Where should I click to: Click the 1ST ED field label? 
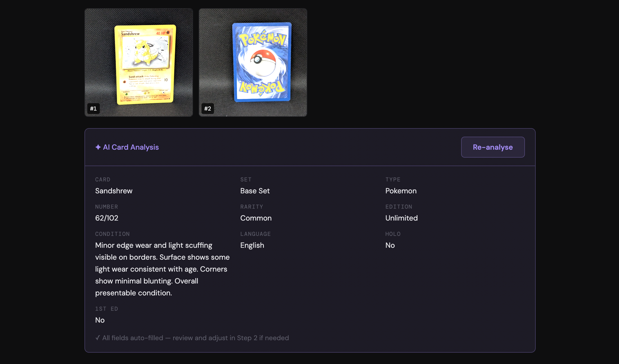pos(107,309)
